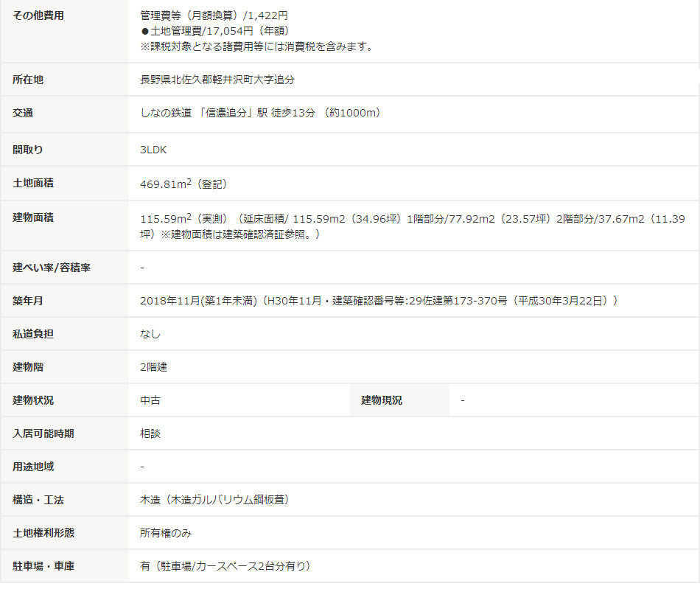This screenshot has width=700, height=589.
Task: Click the 建物面積 row label
Action: click(33, 217)
